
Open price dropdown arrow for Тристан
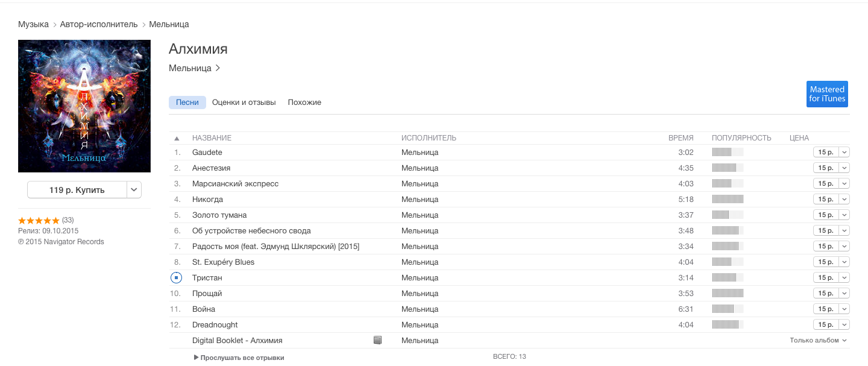pyautogui.click(x=844, y=277)
